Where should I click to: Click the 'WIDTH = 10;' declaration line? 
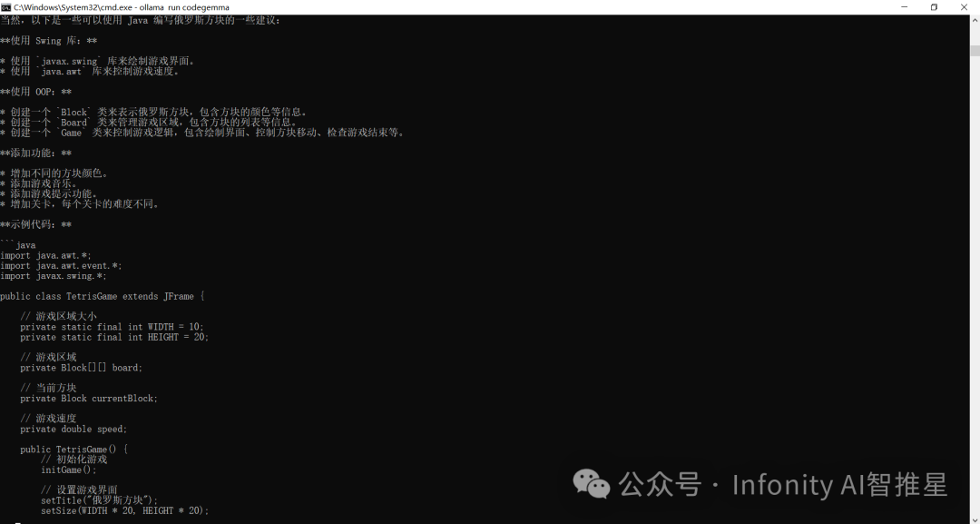[x=113, y=327]
